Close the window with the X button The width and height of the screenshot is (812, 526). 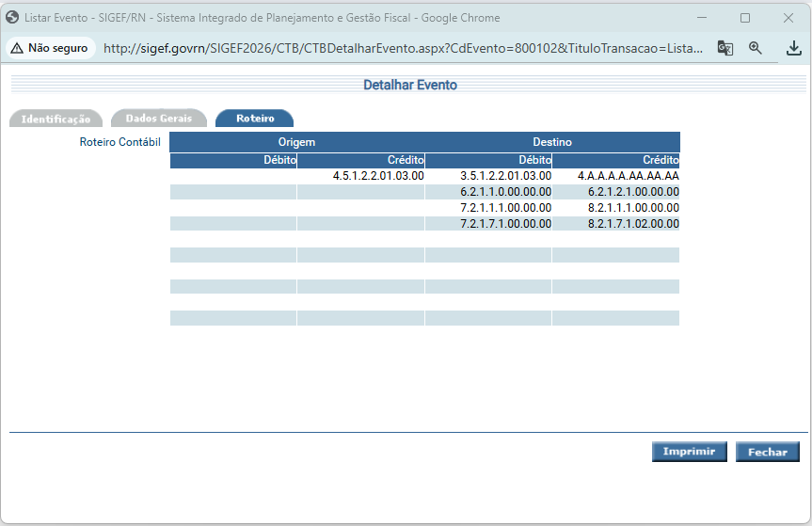click(788, 18)
